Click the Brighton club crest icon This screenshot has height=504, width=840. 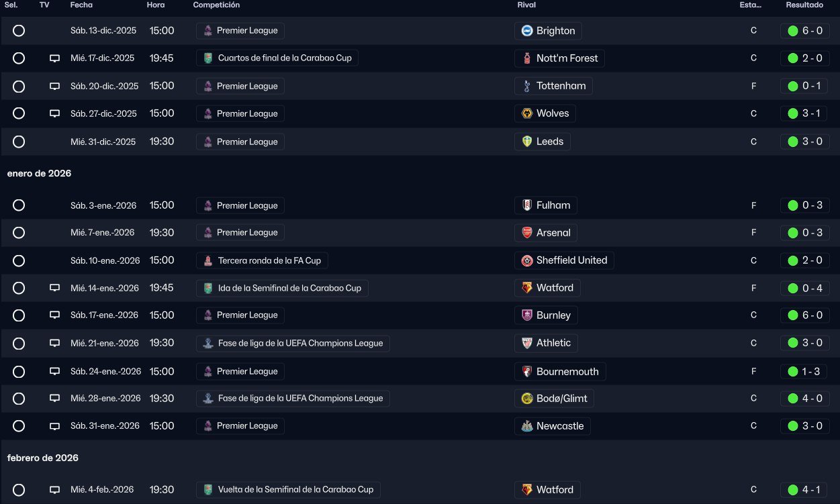click(x=527, y=31)
